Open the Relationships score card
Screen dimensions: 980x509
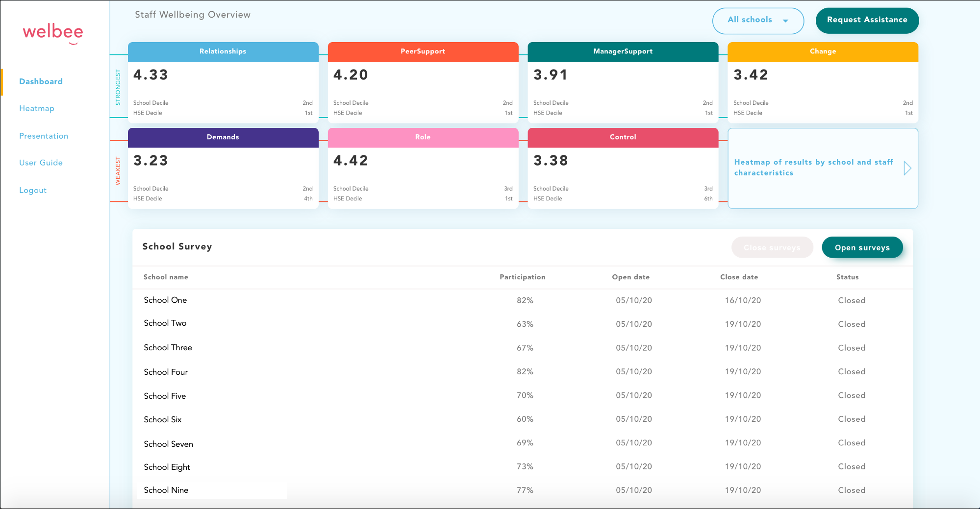coord(223,83)
